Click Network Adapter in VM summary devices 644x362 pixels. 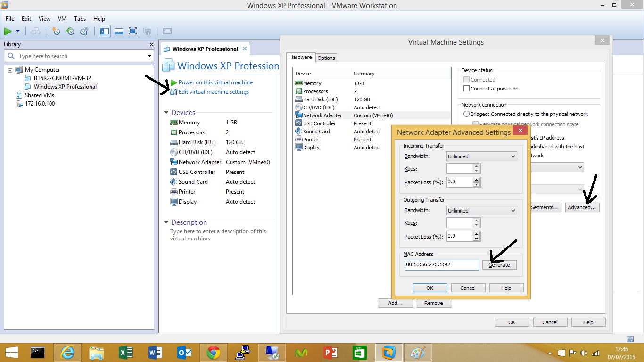pyautogui.click(x=200, y=162)
